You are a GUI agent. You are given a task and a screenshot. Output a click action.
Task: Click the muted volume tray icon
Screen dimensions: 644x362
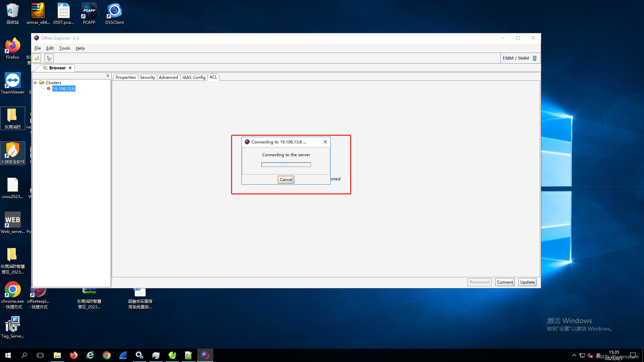(590, 355)
